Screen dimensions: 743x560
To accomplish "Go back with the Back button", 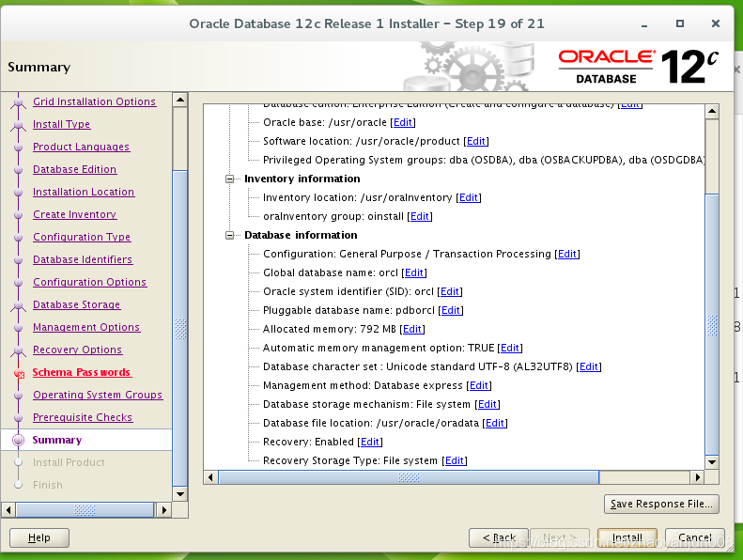I will tap(499, 537).
